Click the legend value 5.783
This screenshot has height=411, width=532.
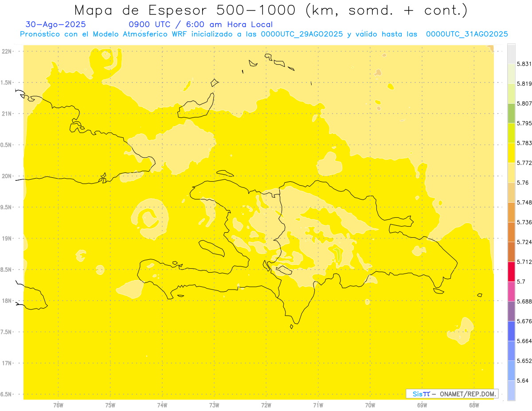[524, 143]
